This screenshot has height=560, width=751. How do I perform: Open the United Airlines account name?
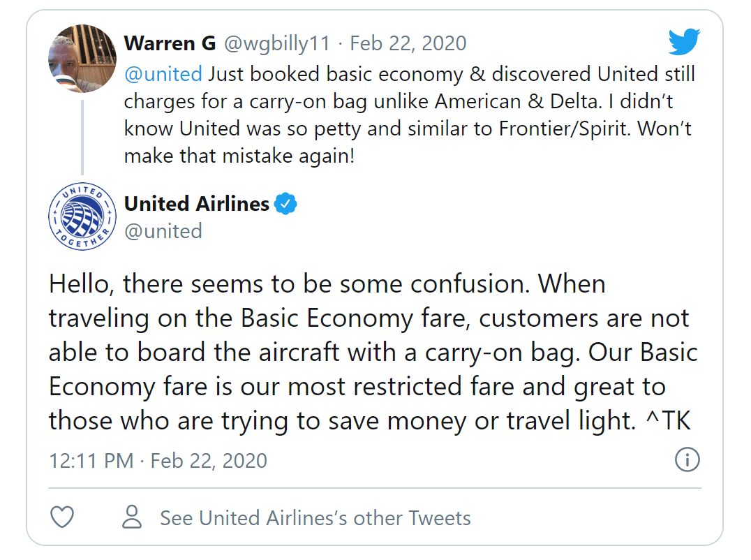197,204
